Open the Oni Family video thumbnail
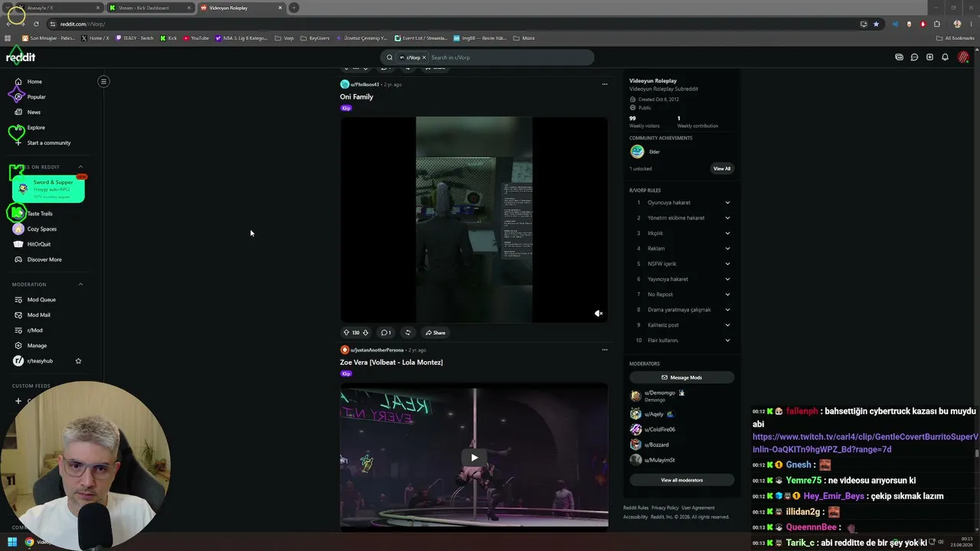The height and width of the screenshot is (551, 980). 474,220
